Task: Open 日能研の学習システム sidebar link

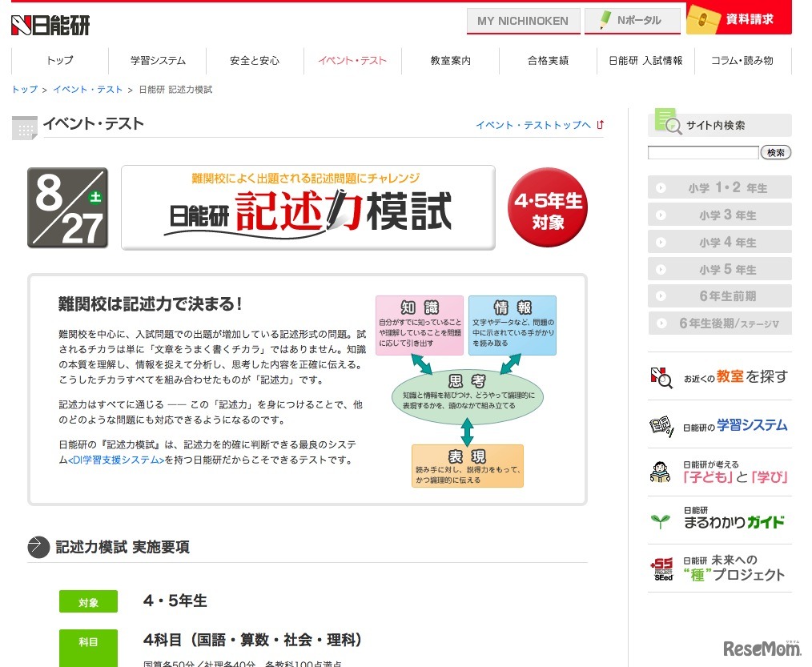Action: tap(735, 426)
